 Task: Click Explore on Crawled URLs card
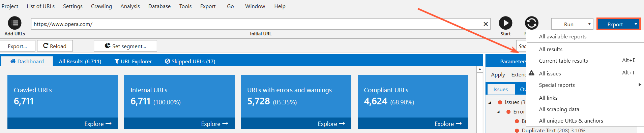pos(98,124)
